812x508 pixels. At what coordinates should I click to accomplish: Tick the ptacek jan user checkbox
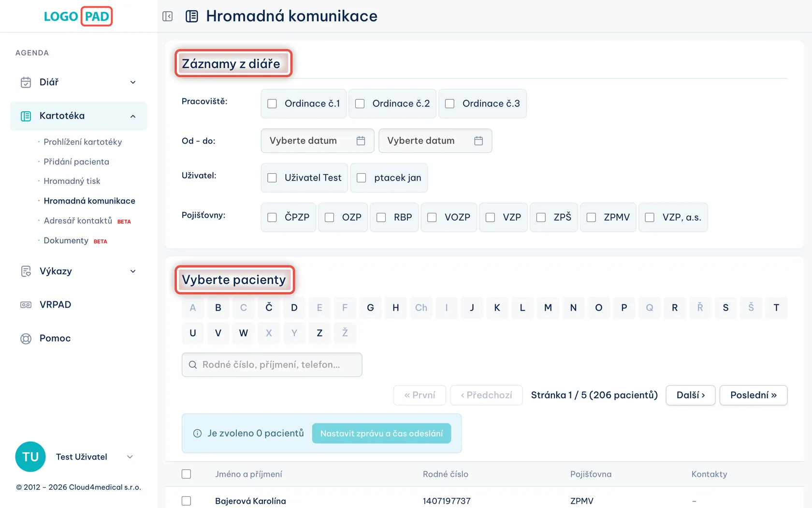pos(361,178)
